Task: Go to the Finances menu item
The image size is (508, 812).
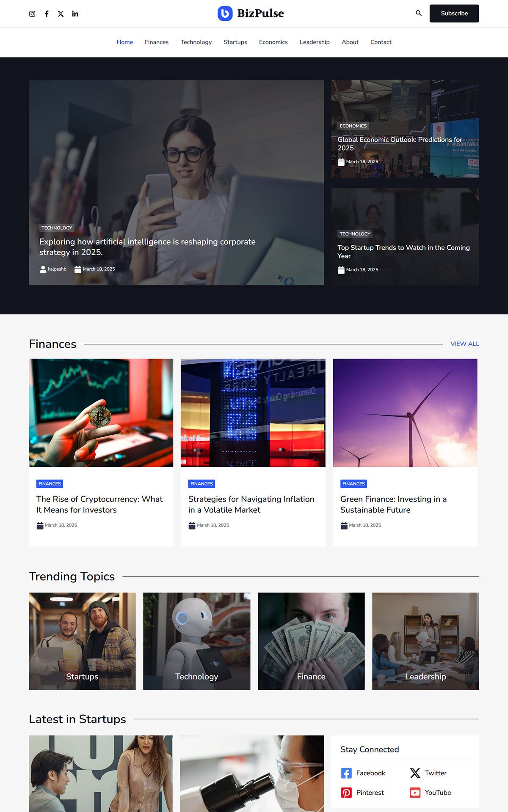Action: click(156, 42)
